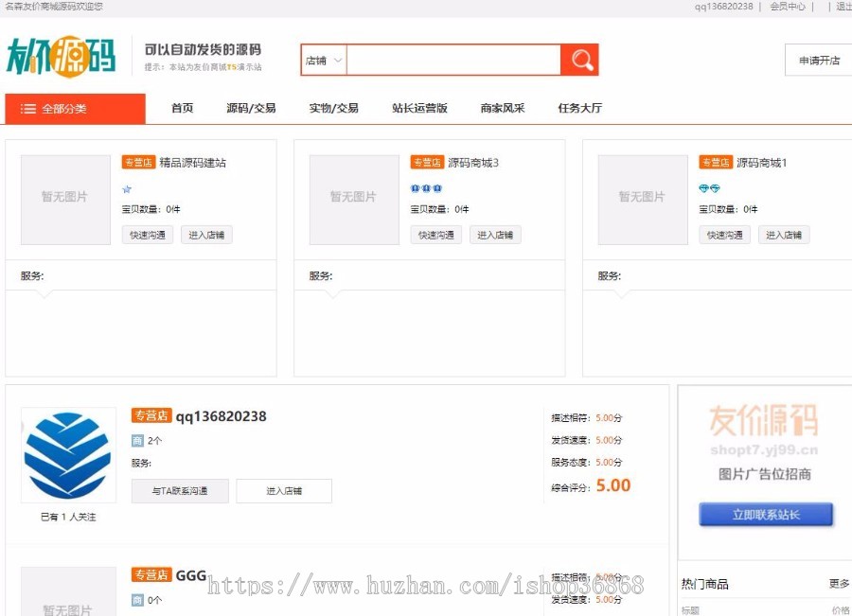Open 会员中心 link in top bar

coord(788,7)
